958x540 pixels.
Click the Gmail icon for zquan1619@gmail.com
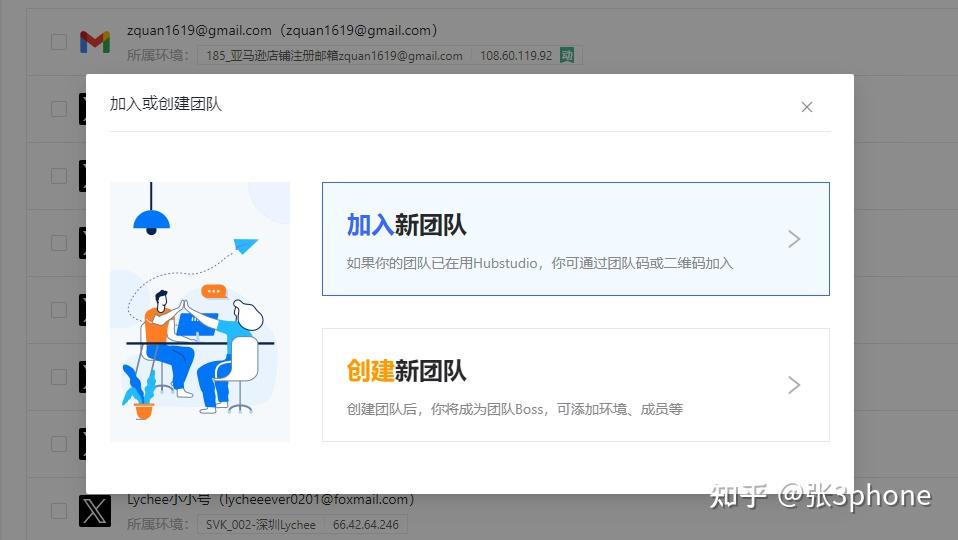pyautogui.click(x=95, y=42)
